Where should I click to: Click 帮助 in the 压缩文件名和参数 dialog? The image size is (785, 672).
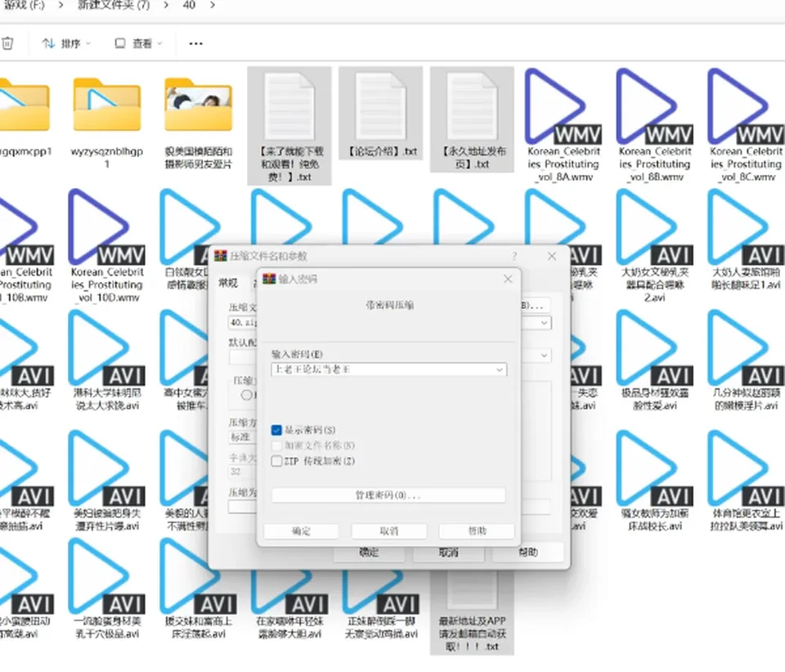528,553
